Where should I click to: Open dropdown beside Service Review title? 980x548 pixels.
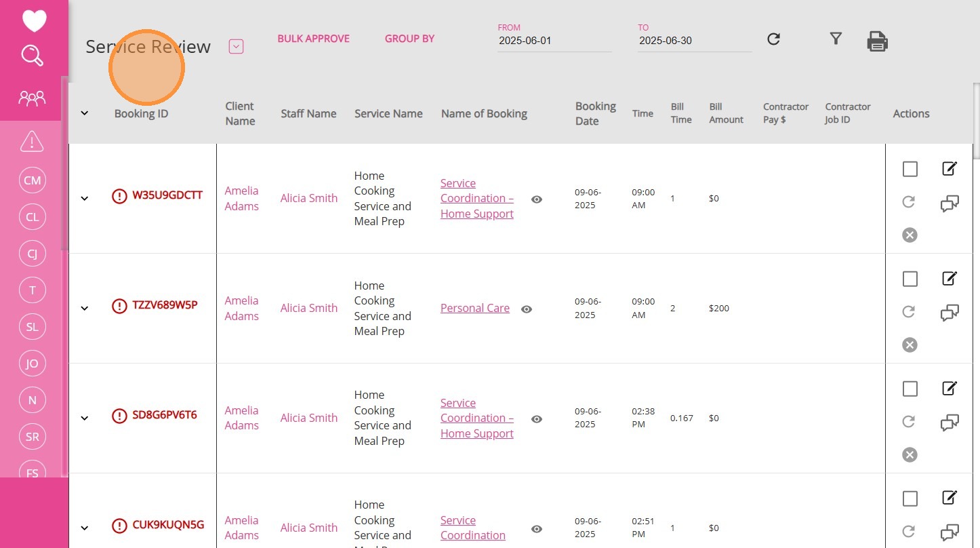[x=236, y=47]
